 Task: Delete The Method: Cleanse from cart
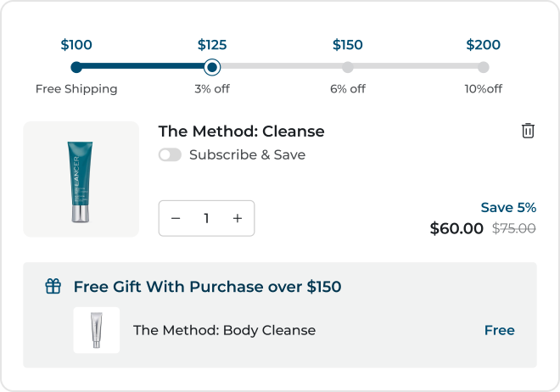pos(528,131)
